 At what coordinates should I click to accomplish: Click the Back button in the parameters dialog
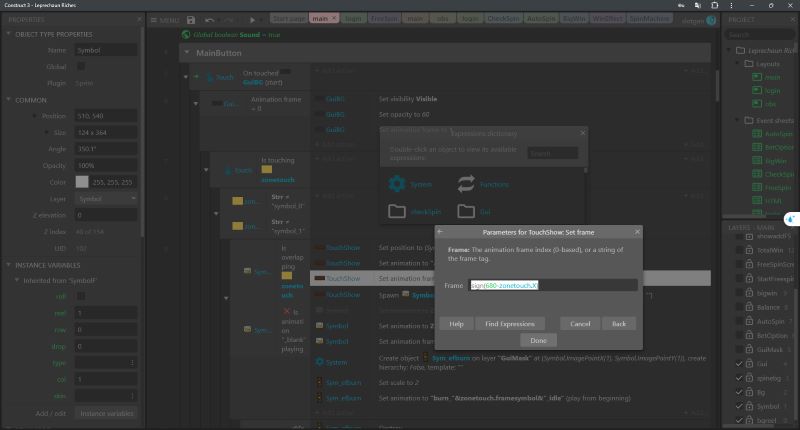pos(619,324)
